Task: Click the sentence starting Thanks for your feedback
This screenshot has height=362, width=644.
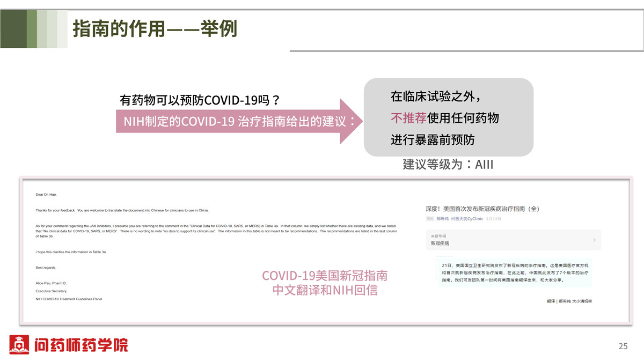Action: (122, 210)
